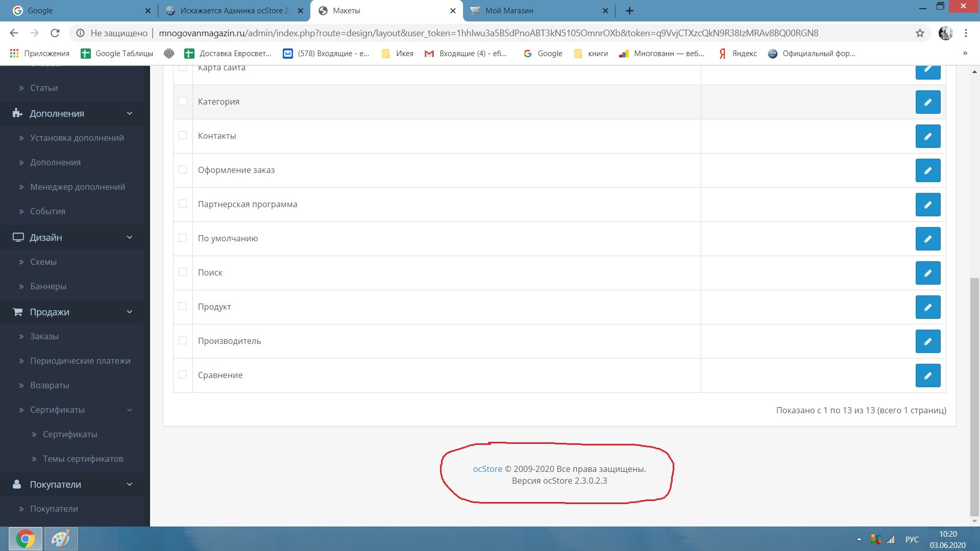Check the Контакты row checkbox
The height and width of the screenshot is (551, 980).
tap(183, 135)
